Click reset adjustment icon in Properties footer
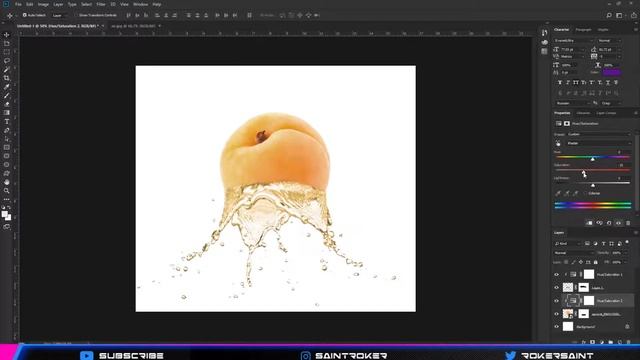 click(609, 223)
